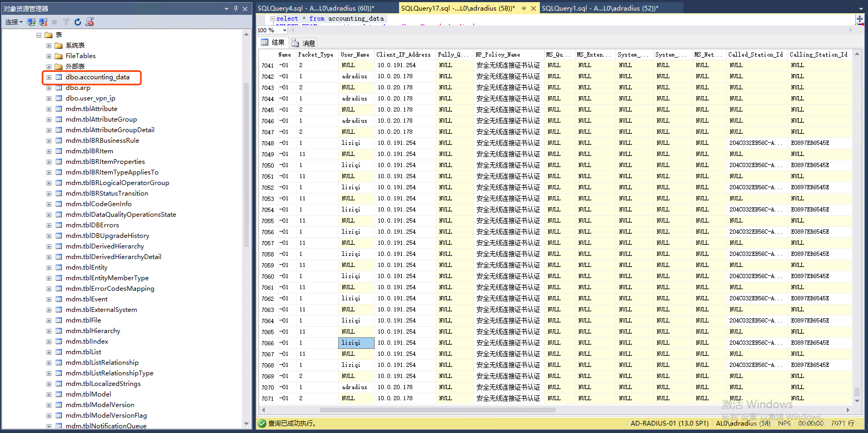Expand the 系统表 folder
The height and width of the screenshot is (433, 868).
[49, 45]
